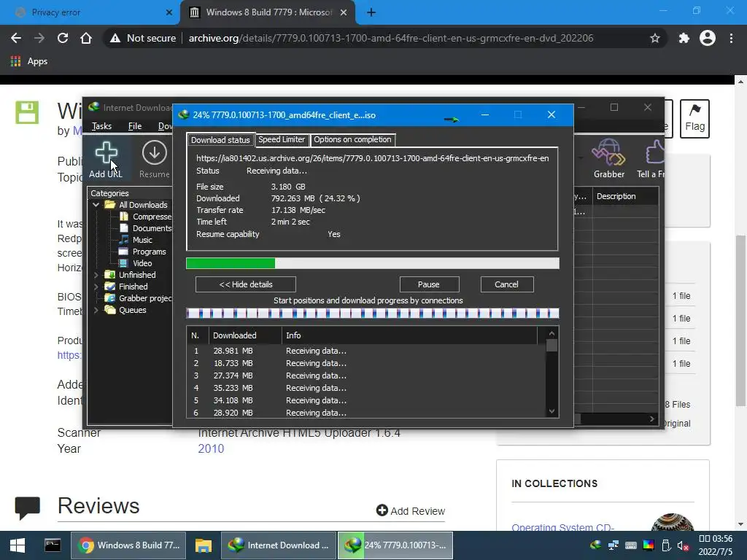The image size is (747, 560).
Task: Open Chrome profile avatar menu
Action: coord(708,38)
